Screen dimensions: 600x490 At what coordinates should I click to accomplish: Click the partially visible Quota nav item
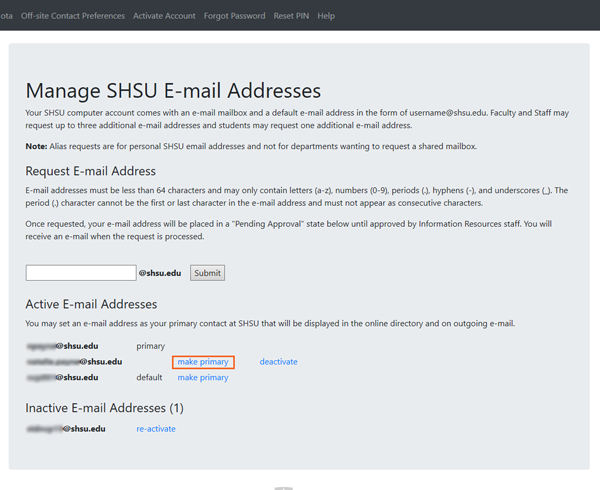[x=6, y=16]
